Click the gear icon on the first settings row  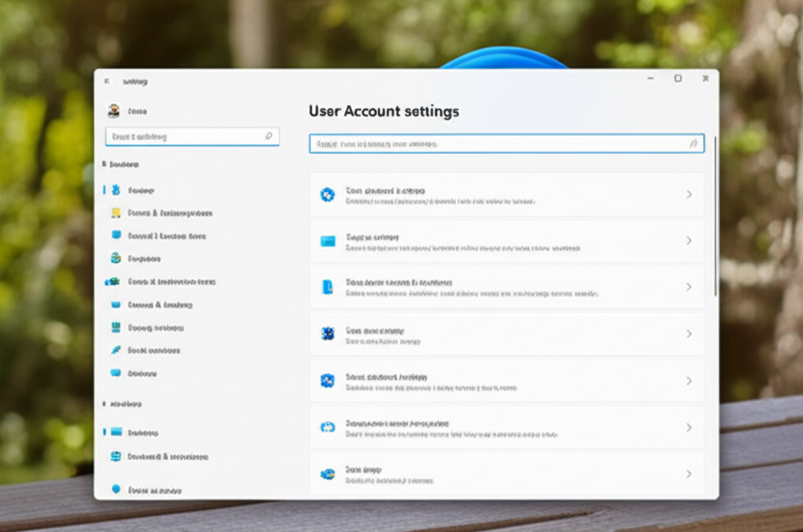327,194
